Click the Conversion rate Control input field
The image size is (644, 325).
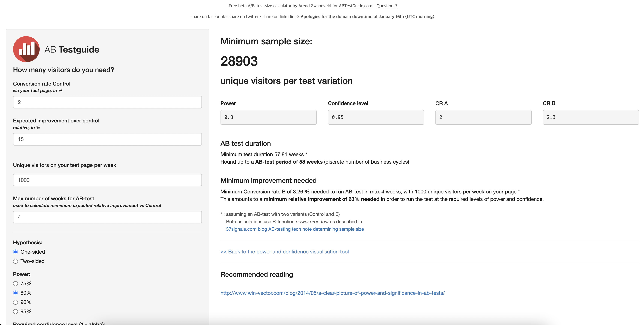[x=107, y=102]
